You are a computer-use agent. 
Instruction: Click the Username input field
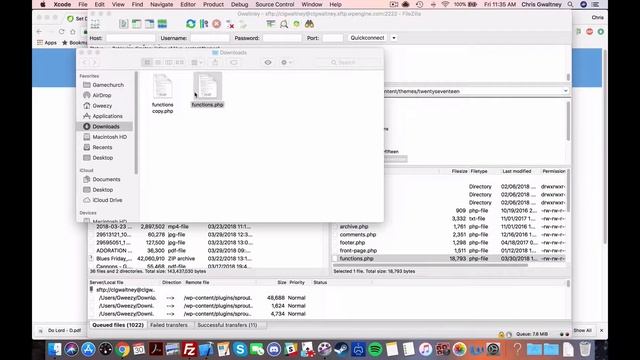coord(210,38)
